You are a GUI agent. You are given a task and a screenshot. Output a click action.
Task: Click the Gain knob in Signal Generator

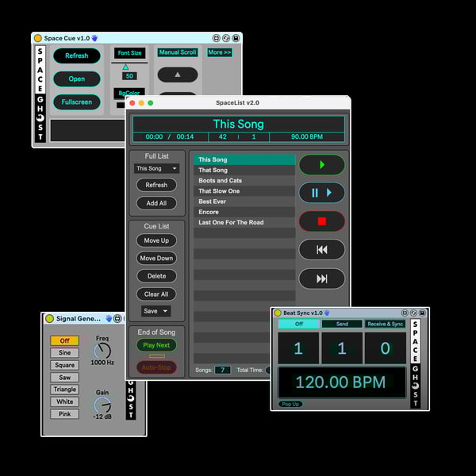(x=102, y=405)
